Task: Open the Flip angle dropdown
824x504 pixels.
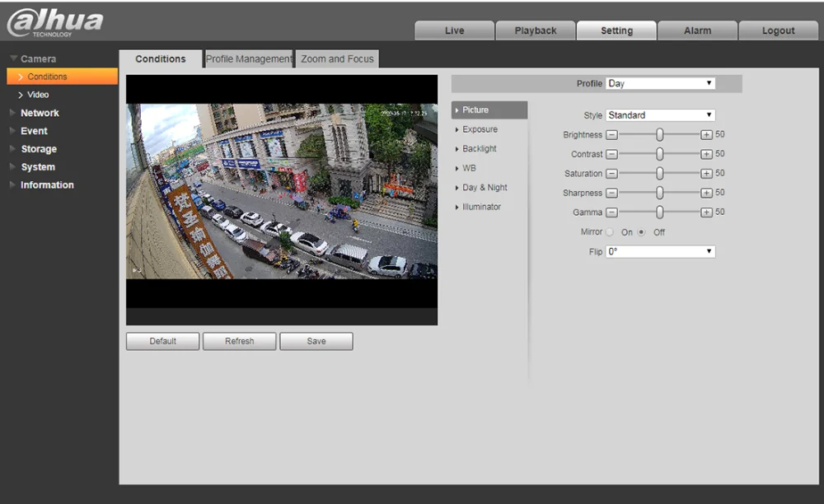Action: (x=660, y=252)
